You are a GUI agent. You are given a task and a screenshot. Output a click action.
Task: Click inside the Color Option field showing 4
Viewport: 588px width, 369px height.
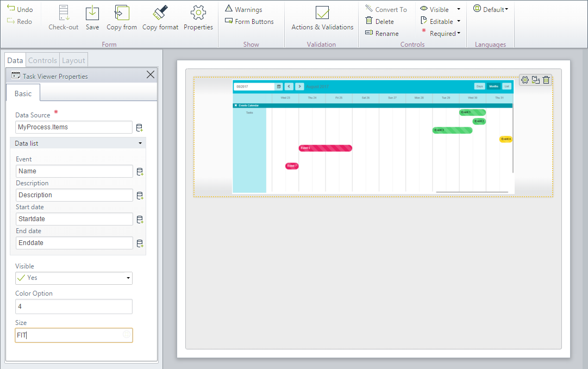tap(73, 306)
